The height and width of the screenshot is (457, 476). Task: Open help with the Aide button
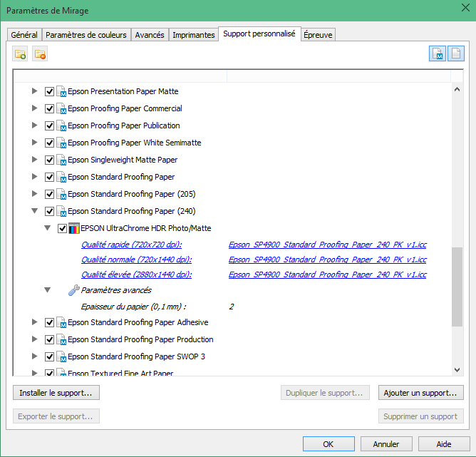click(x=444, y=444)
